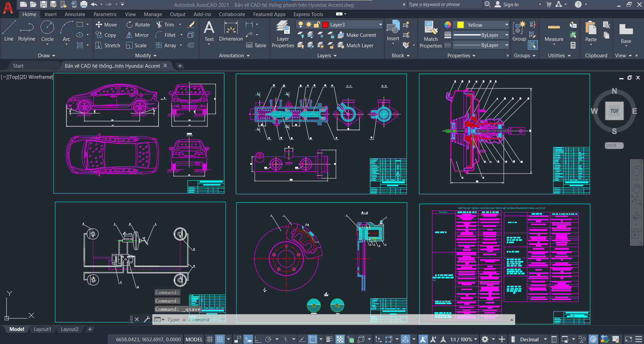Open the WCS coordinate system menu

pyautogui.click(x=614, y=145)
